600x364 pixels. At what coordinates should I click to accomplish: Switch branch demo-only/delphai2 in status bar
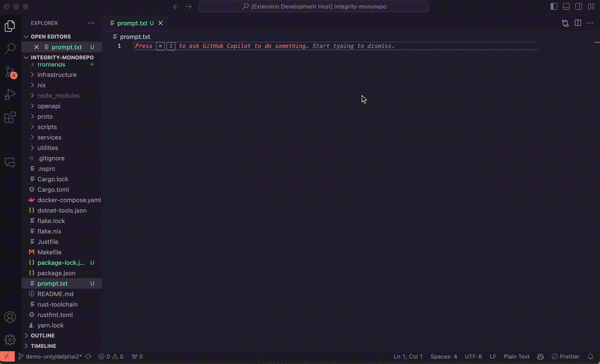(x=50, y=357)
